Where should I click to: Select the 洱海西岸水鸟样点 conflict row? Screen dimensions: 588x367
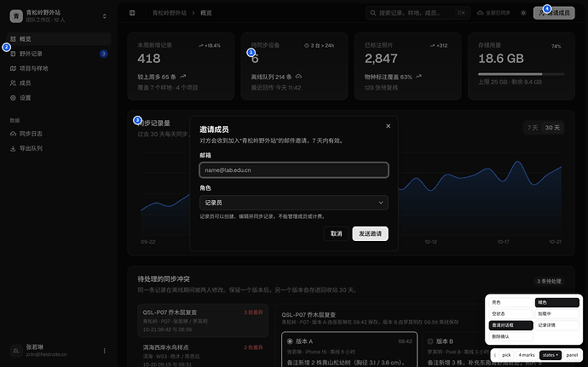(203, 354)
